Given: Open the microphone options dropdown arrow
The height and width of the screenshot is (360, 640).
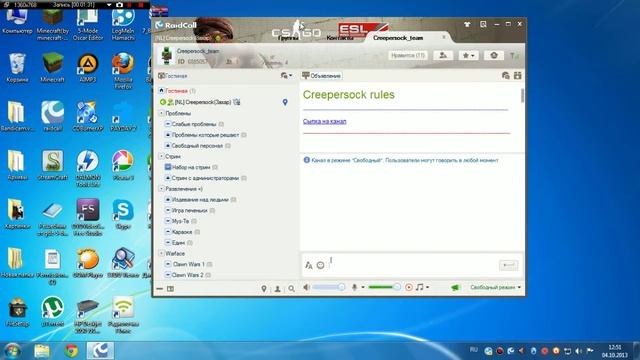Looking at the screenshot, I should [x=363, y=287].
